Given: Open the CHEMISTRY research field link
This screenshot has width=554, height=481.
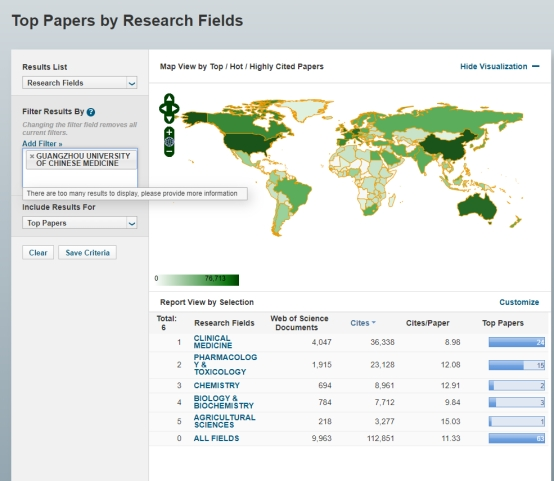Looking at the screenshot, I should point(217,385).
